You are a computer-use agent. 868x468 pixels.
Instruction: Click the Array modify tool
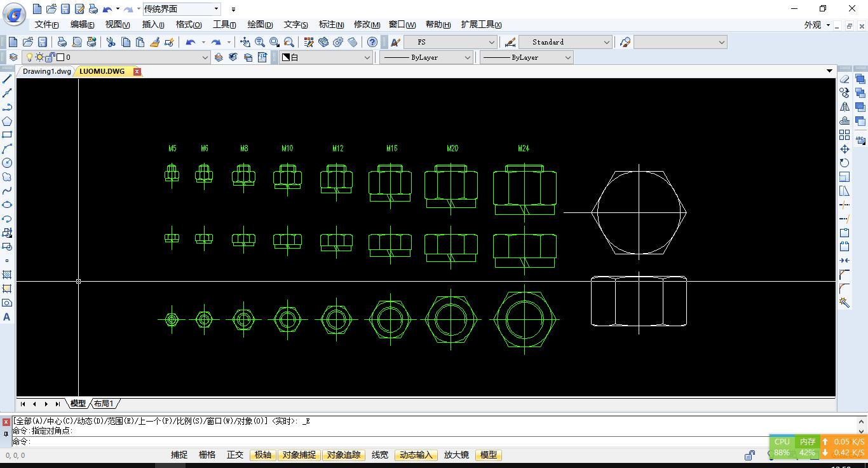(844, 135)
